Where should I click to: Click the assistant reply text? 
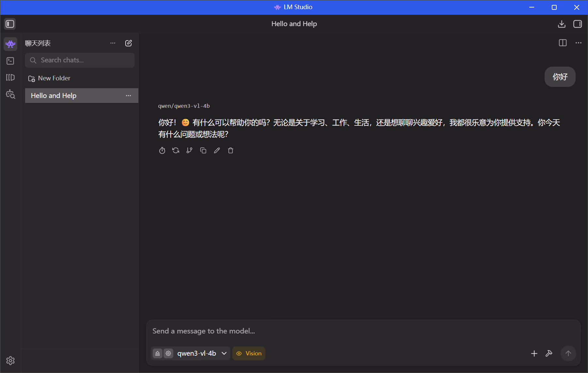pos(359,128)
